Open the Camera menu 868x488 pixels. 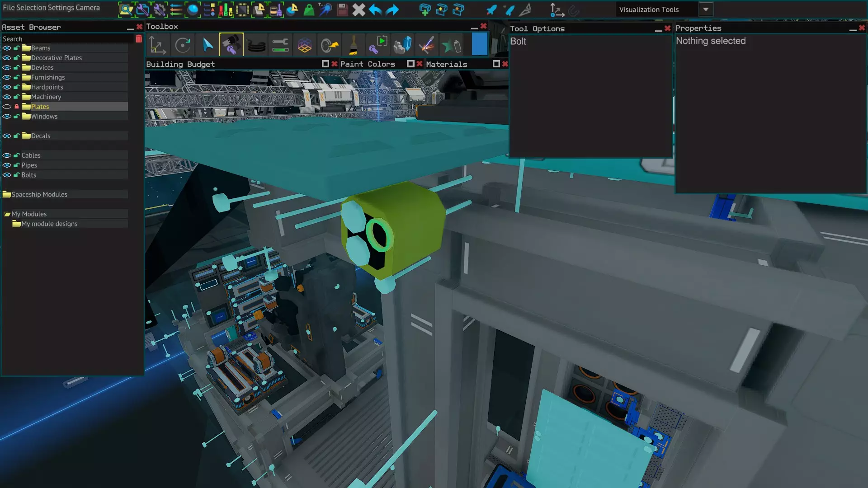[x=88, y=8]
